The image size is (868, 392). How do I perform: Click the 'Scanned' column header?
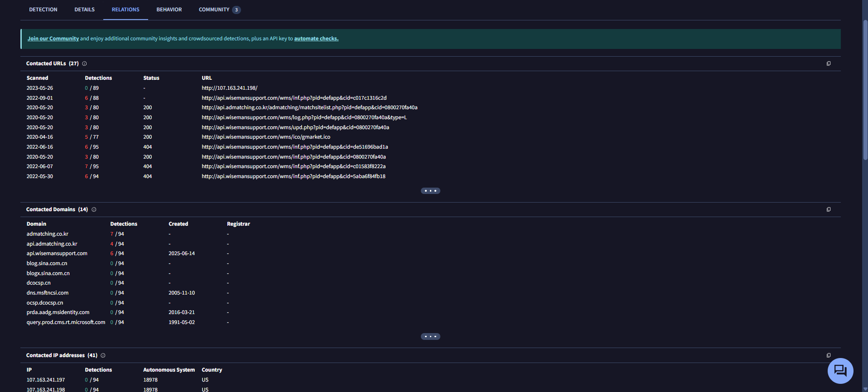tap(37, 78)
